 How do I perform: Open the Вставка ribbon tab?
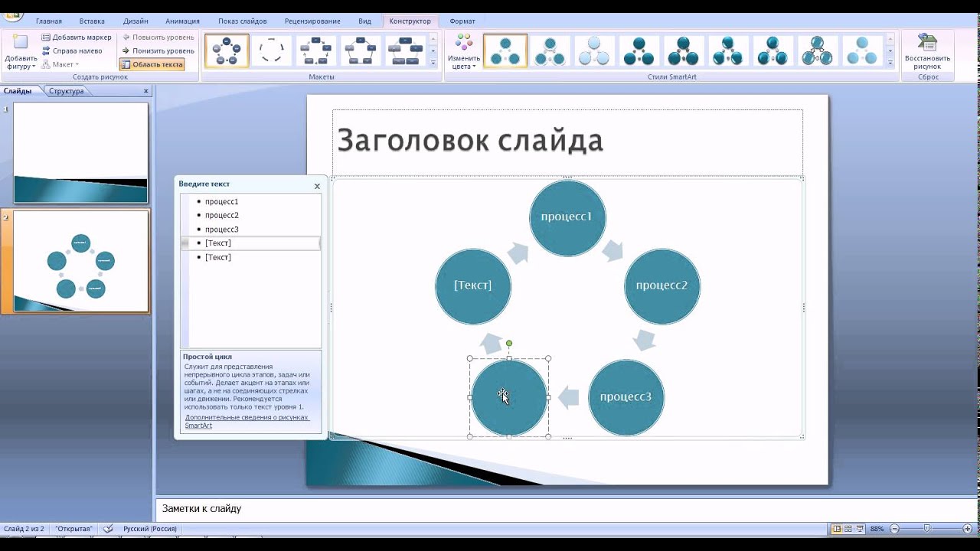pyautogui.click(x=92, y=21)
